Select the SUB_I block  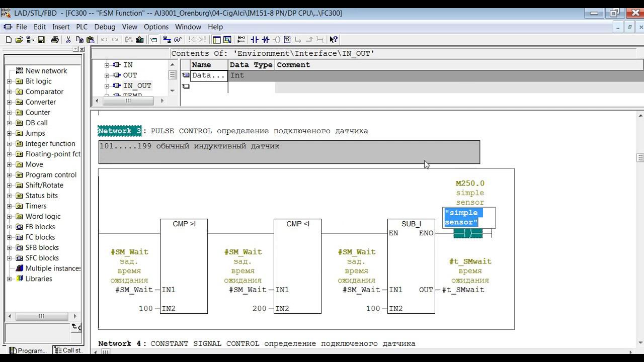pyautogui.click(x=411, y=266)
